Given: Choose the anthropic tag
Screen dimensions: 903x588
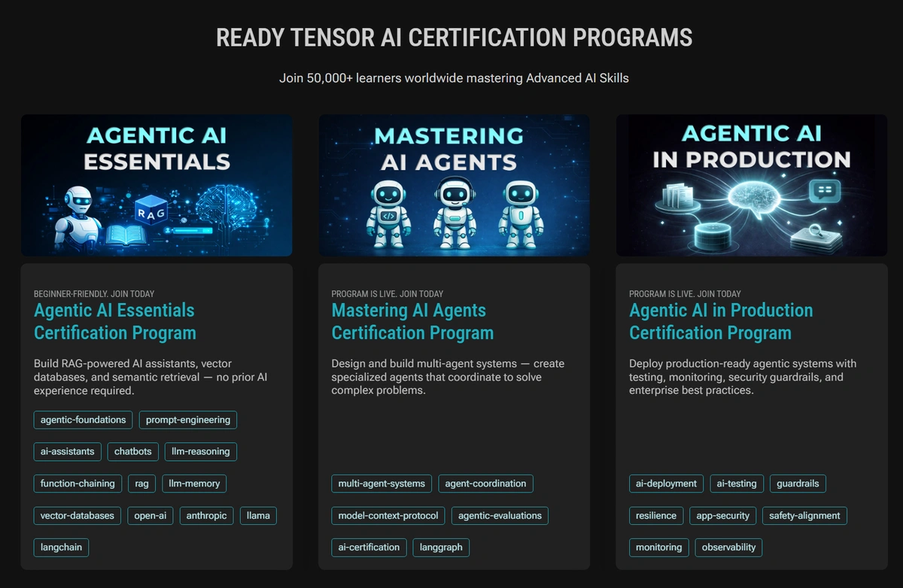Looking at the screenshot, I should (x=207, y=516).
